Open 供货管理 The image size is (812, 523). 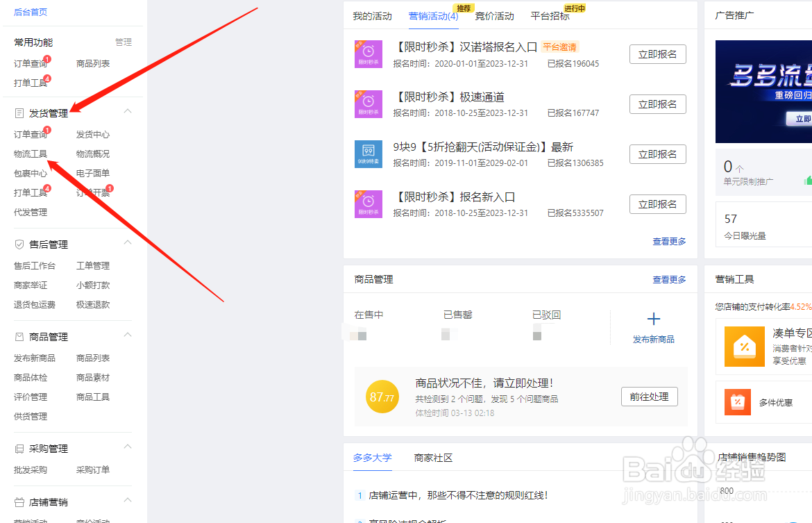tap(31, 416)
